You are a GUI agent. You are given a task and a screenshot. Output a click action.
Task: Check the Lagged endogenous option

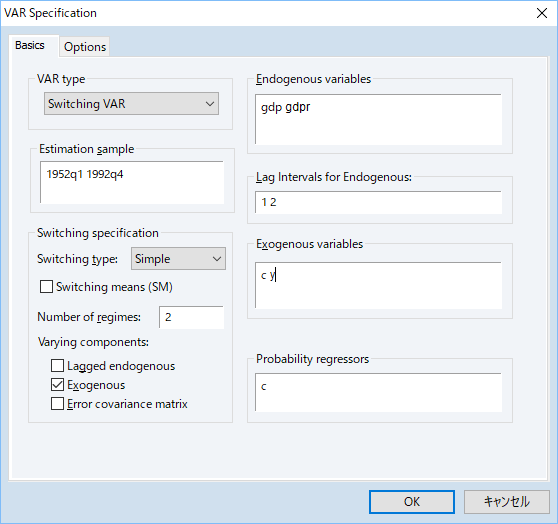point(57,366)
